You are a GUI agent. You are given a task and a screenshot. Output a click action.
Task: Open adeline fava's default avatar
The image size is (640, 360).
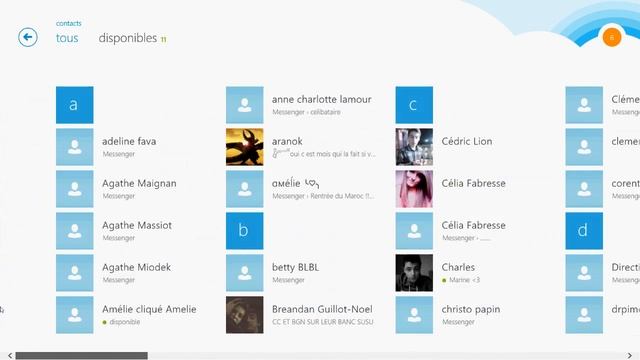(75, 147)
